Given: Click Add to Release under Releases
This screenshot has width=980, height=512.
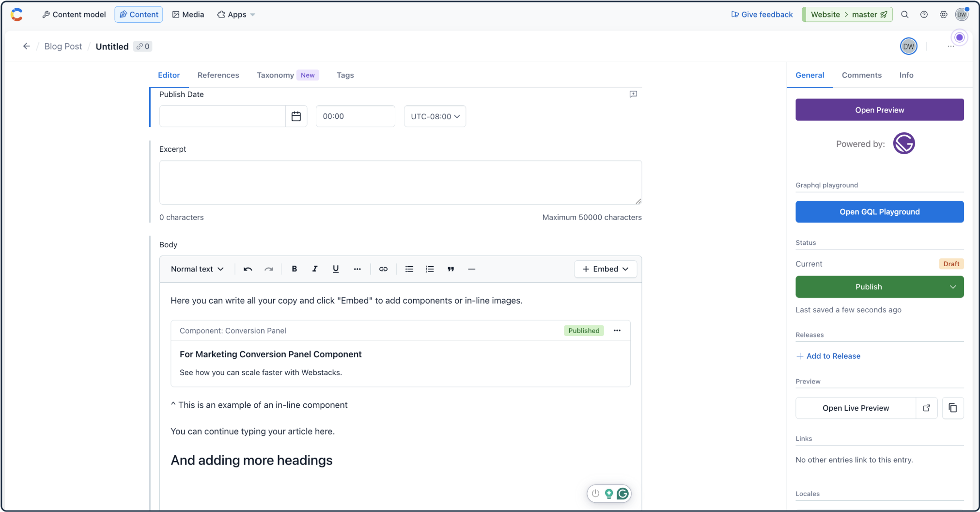Looking at the screenshot, I should pyautogui.click(x=828, y=356).
